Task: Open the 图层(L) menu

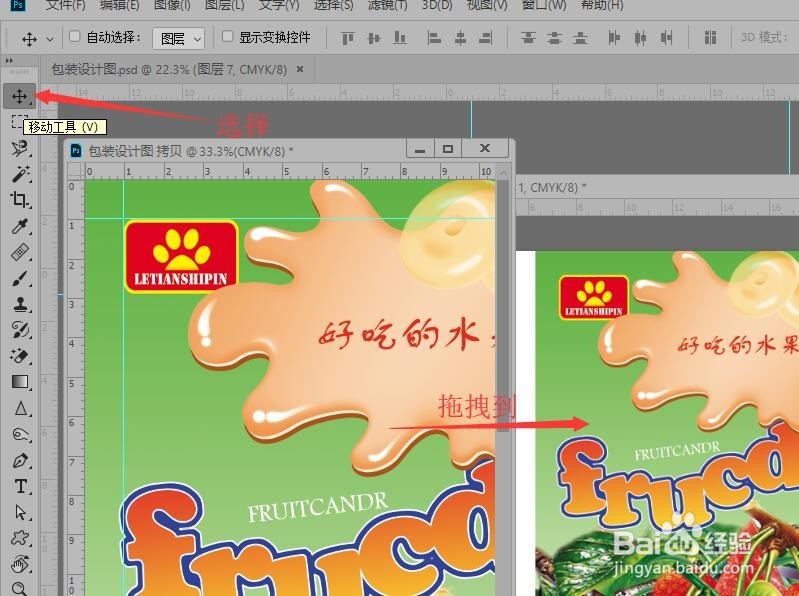Action: tap(224, 5)
